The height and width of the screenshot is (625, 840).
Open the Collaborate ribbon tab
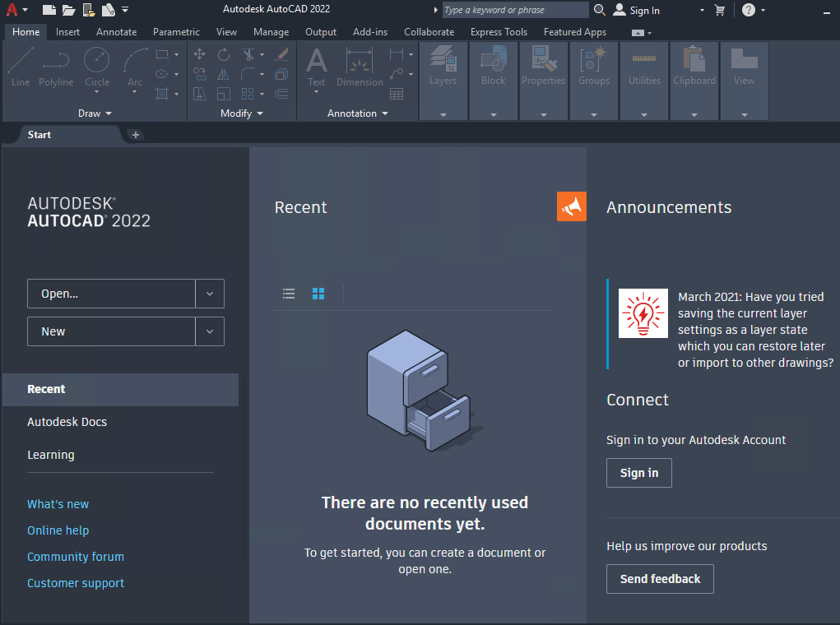[429, 32]
